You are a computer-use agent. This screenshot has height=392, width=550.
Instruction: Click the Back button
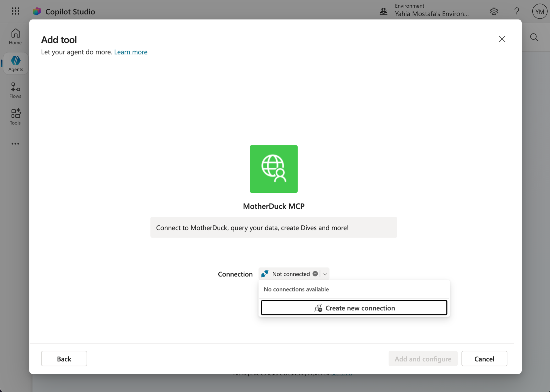pos(64,358)
